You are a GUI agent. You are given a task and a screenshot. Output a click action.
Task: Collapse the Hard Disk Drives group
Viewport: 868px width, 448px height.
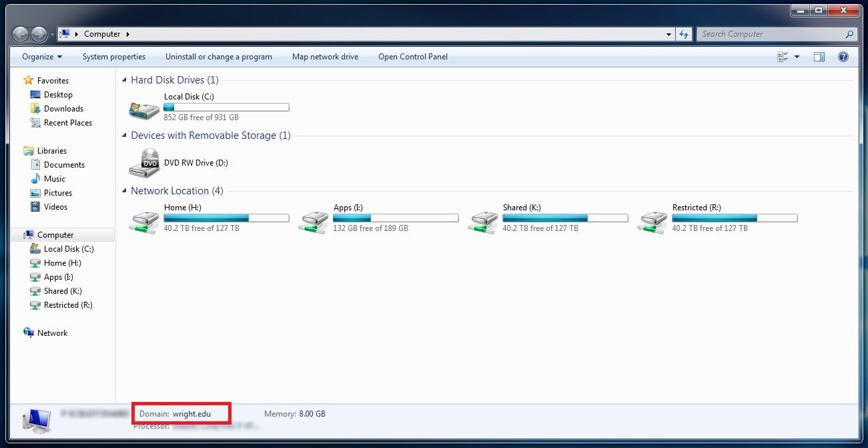point(124,80)
